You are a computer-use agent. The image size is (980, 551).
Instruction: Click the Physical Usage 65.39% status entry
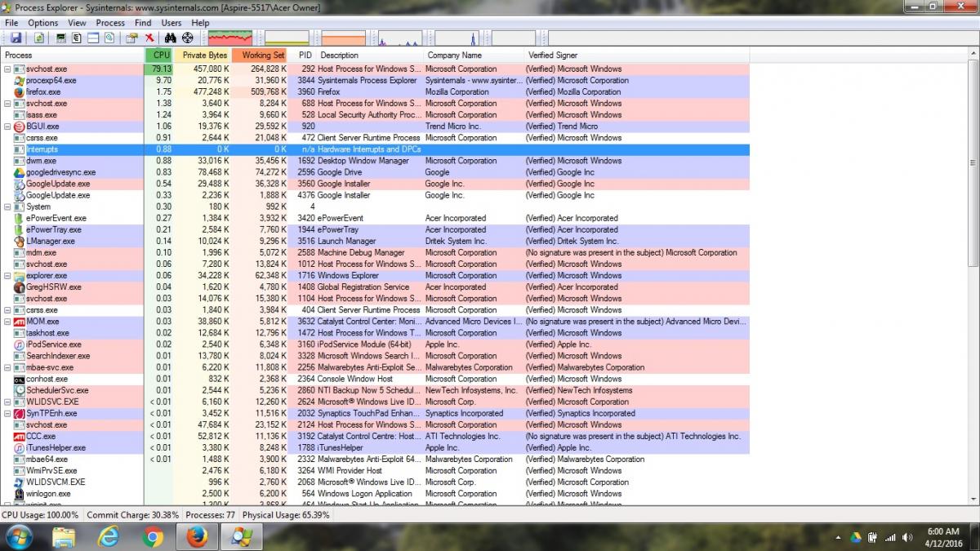287,515
